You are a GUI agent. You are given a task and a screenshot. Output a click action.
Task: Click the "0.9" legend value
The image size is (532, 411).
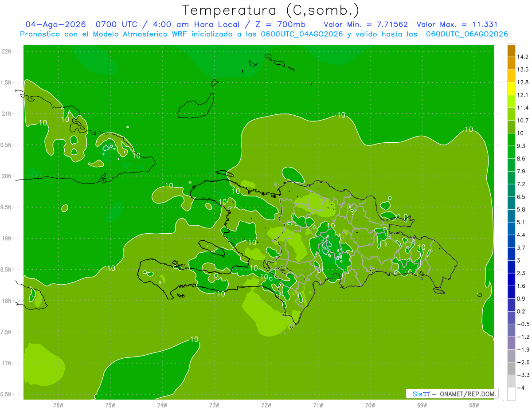(521, 299)
